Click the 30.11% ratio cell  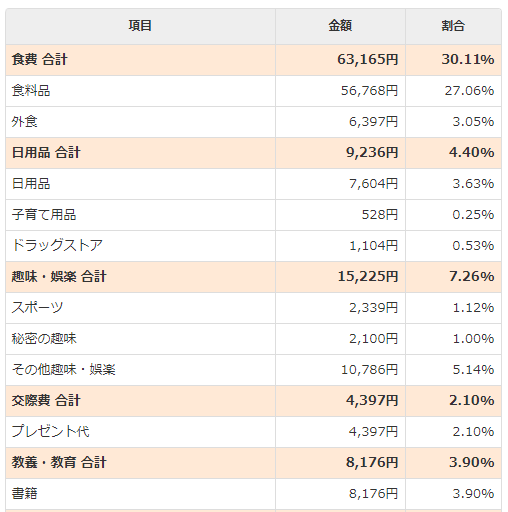pos(453,60)
